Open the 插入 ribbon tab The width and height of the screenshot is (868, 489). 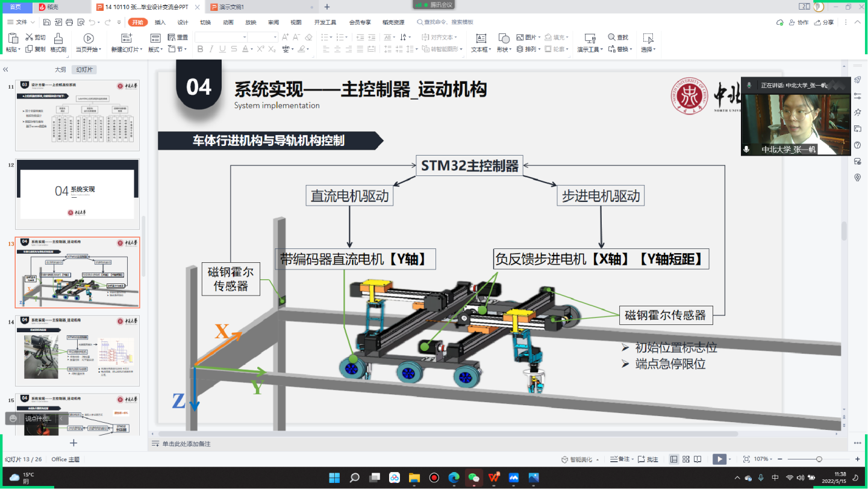click(160, 22)
